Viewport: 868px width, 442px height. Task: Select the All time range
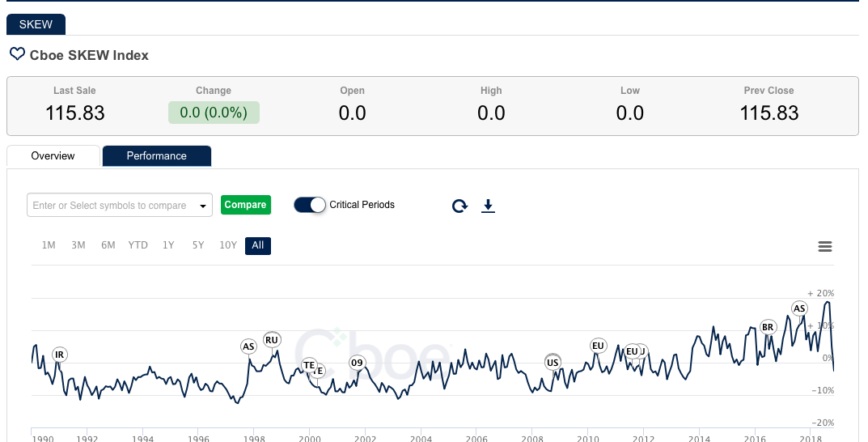click(258, 245)
